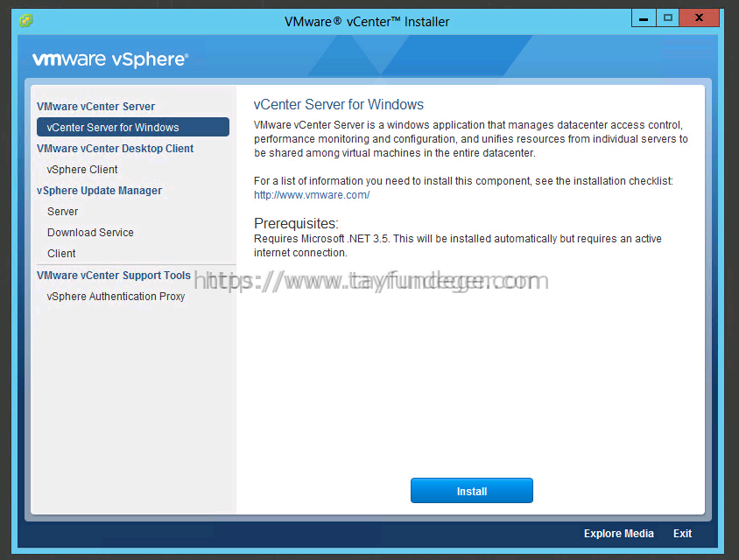The width and height of the screenshot is (739, 560).
Task: Select Download Service item
Action: (90, 233)
